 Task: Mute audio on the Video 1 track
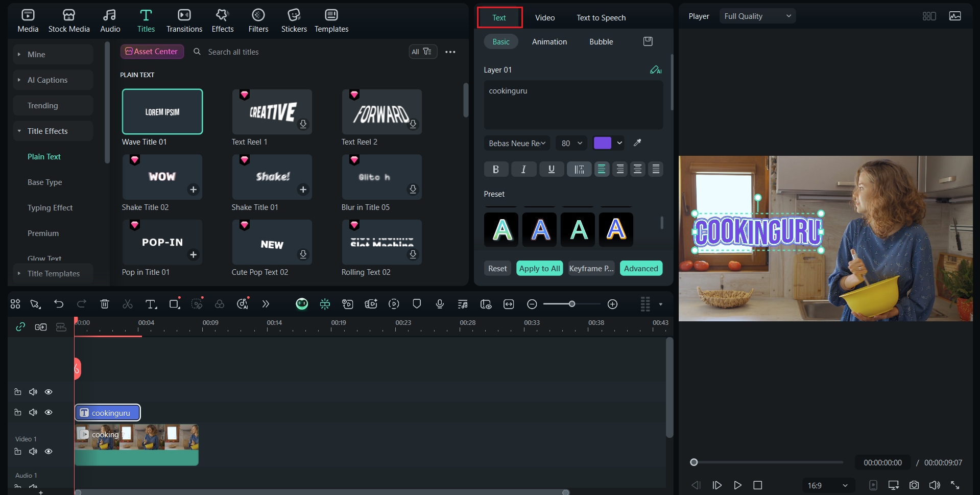point(33,451)
